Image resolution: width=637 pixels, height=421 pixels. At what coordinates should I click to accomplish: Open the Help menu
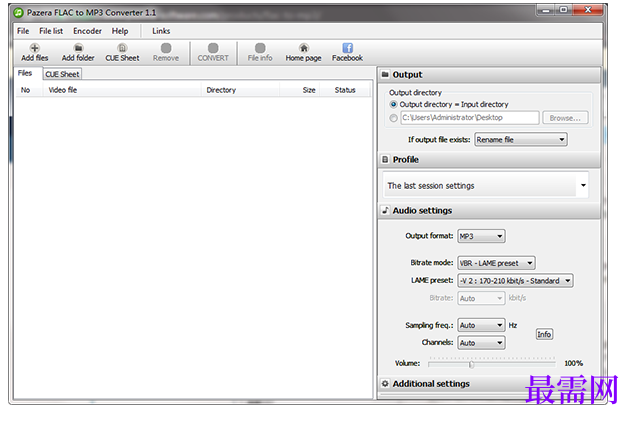[120, 31]
